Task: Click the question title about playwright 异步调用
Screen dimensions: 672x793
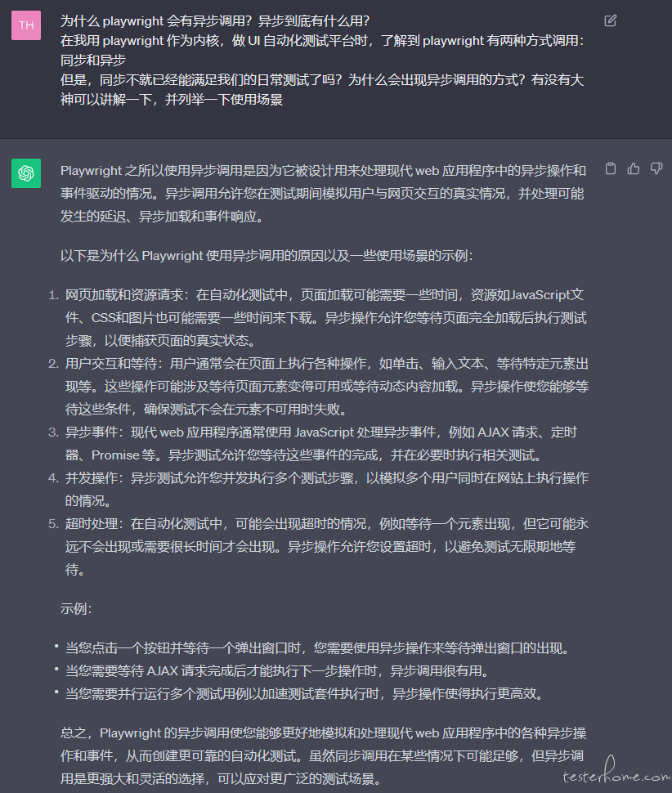Action: pos(215,20)
